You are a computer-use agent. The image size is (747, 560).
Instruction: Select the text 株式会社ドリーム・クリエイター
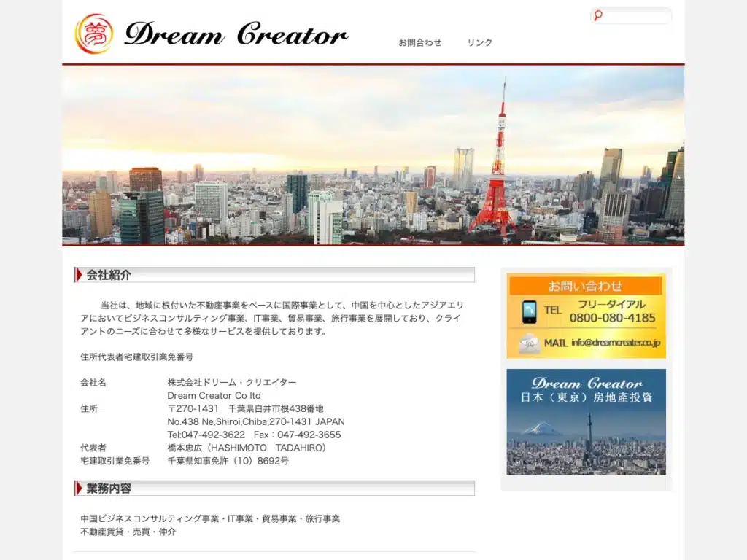pos(231,382)
